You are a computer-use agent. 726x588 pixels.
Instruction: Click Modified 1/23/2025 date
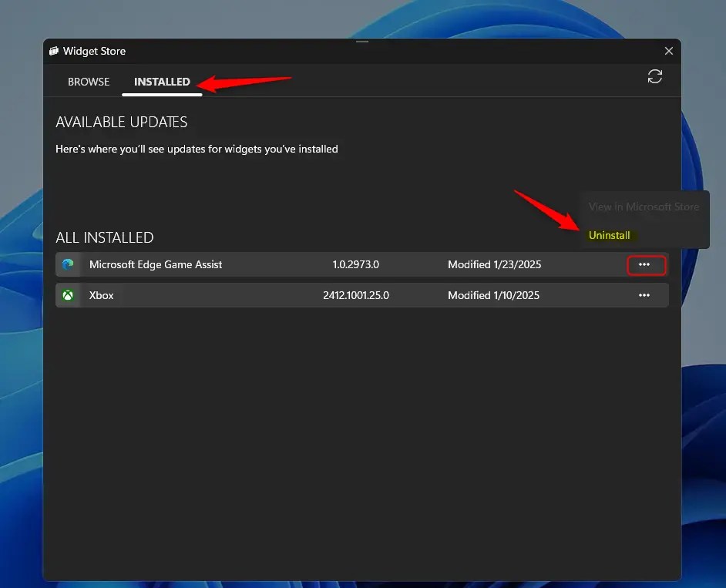[x=494, y=264]
